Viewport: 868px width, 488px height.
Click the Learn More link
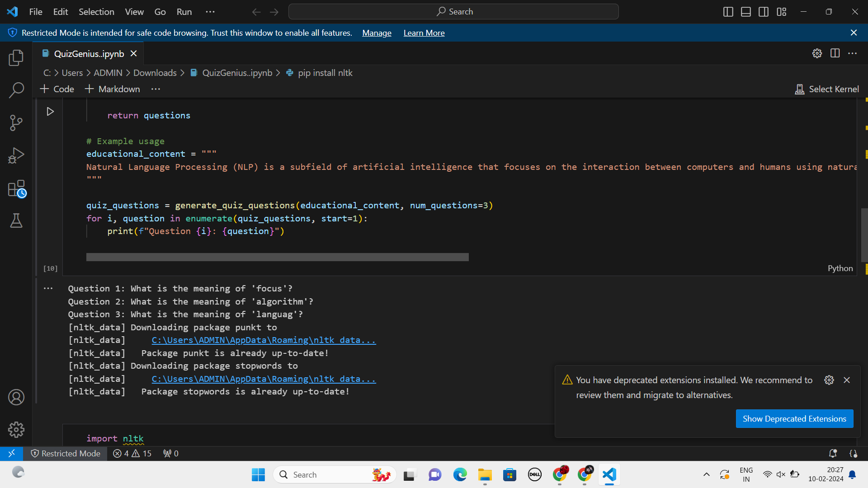424,33
